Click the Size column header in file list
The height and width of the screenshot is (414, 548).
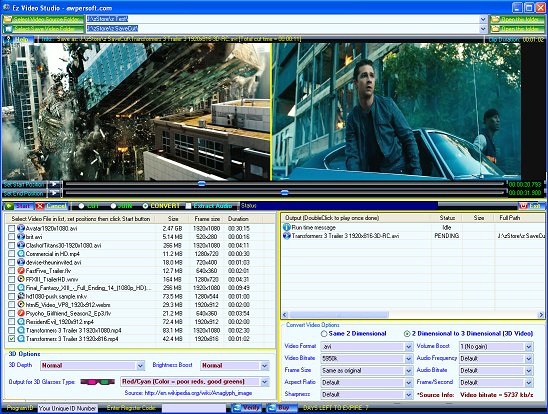pos(173,219)
